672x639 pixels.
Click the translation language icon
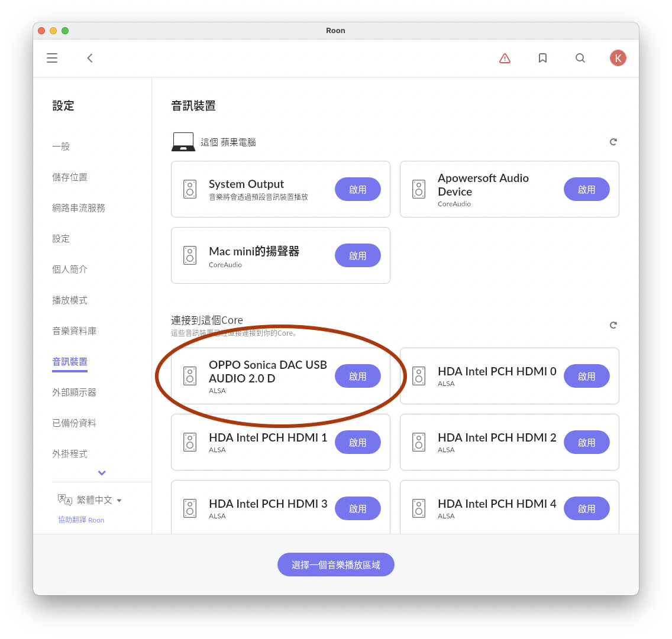(64, 499)
